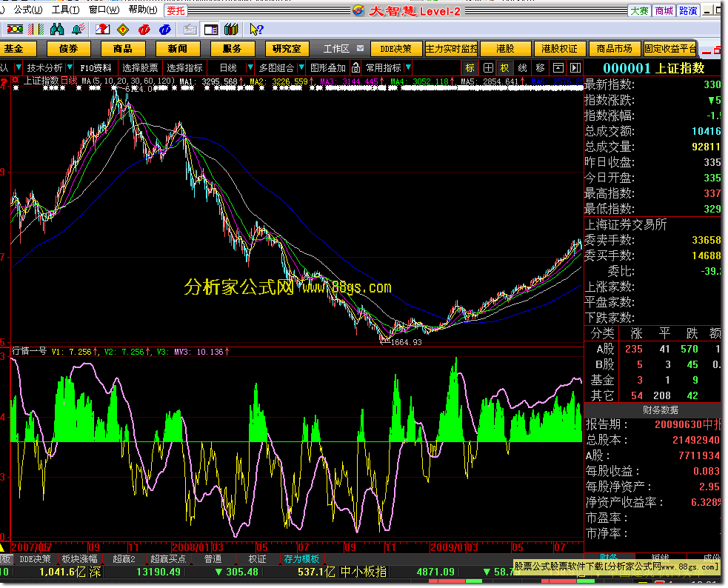Open the 常用指标 dropdown arrow
The width and height of the screenshot is (728, 588).
[409, 67]
